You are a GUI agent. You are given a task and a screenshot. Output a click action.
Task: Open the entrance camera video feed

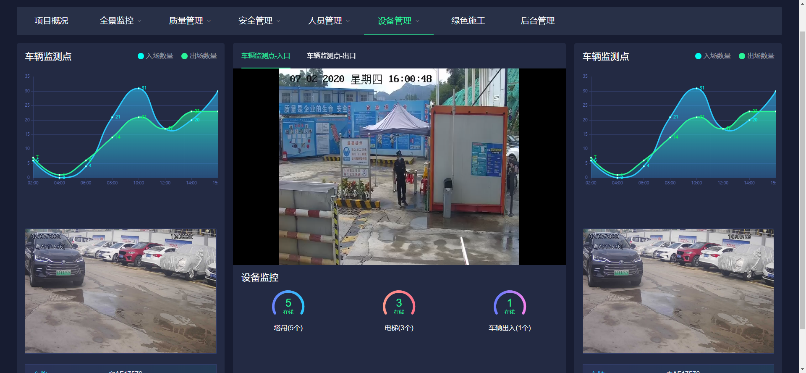(399, 166)
